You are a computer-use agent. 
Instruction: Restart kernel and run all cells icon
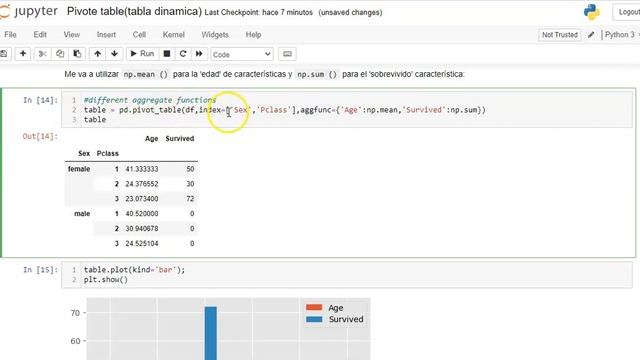click(199, 54)
